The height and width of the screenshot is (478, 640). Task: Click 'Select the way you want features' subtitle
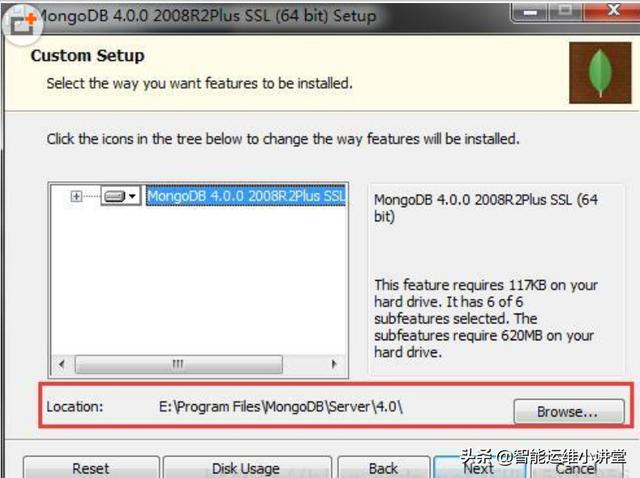click(x=199, y=83)
